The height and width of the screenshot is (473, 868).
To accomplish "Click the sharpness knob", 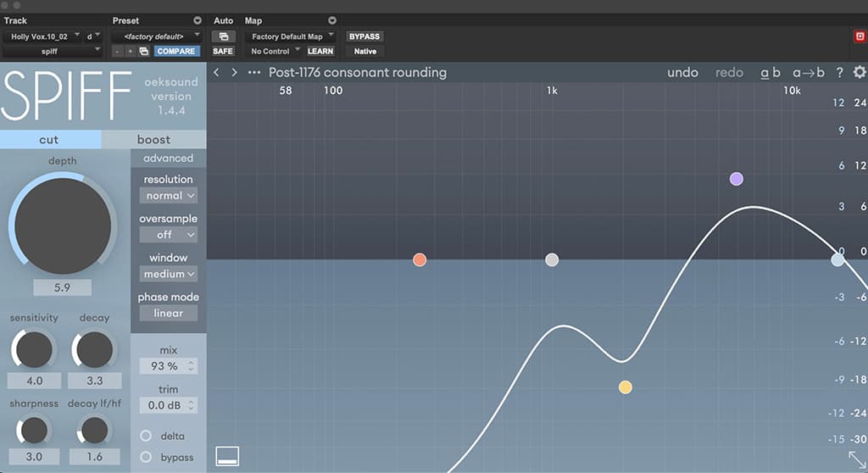I will 34,431.
